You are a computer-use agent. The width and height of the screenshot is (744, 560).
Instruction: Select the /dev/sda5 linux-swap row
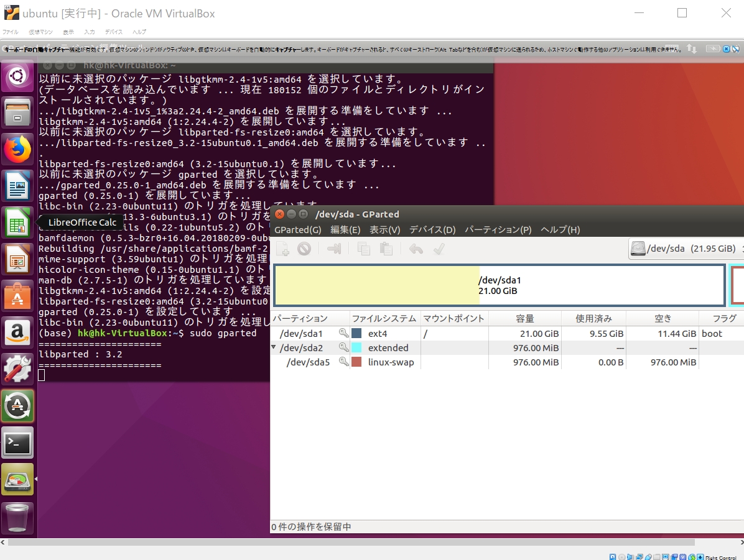(x=507, y=362)
